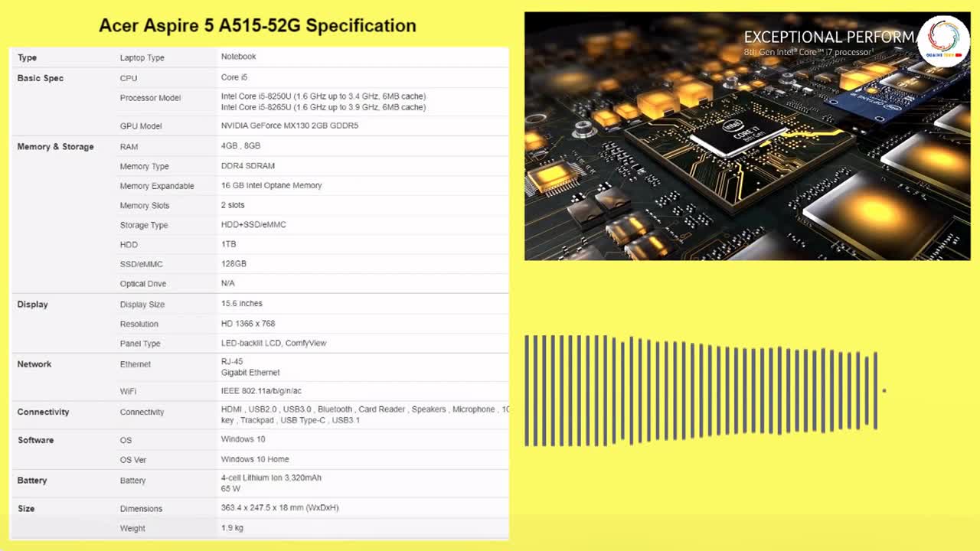Click the 'Size' section heading
The height and width of the screenshot is (551, 980).
(26, 509)
